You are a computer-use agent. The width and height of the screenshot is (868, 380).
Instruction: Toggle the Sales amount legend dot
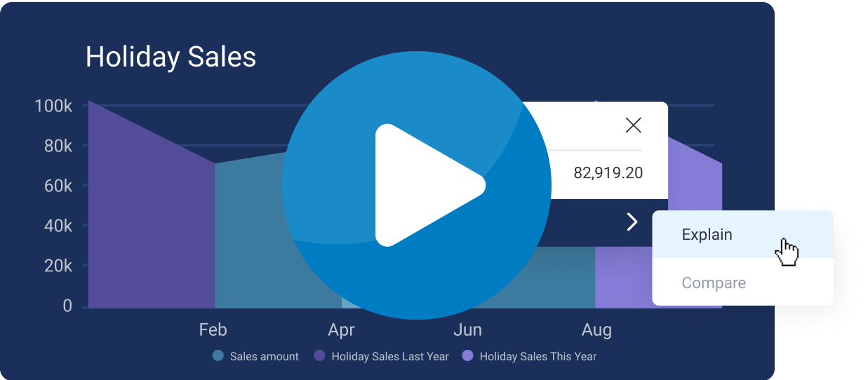pos(218,356)
